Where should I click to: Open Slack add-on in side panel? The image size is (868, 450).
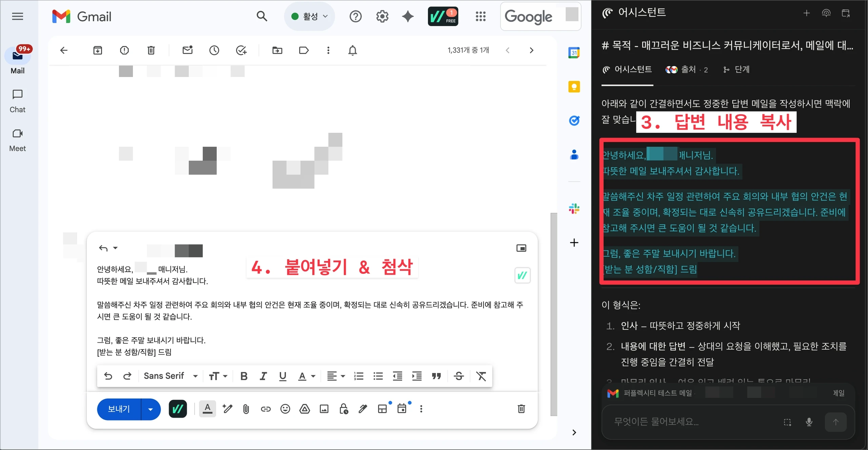[574, 208]
